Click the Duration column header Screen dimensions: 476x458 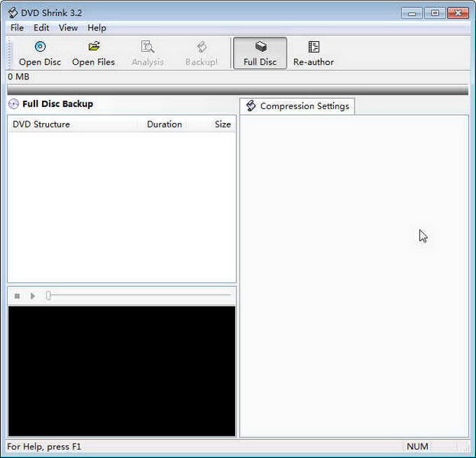coord(164,124)
